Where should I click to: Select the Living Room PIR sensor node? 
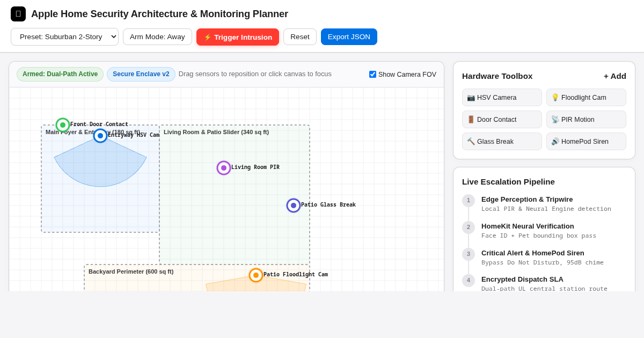click(x=224, y=168)
